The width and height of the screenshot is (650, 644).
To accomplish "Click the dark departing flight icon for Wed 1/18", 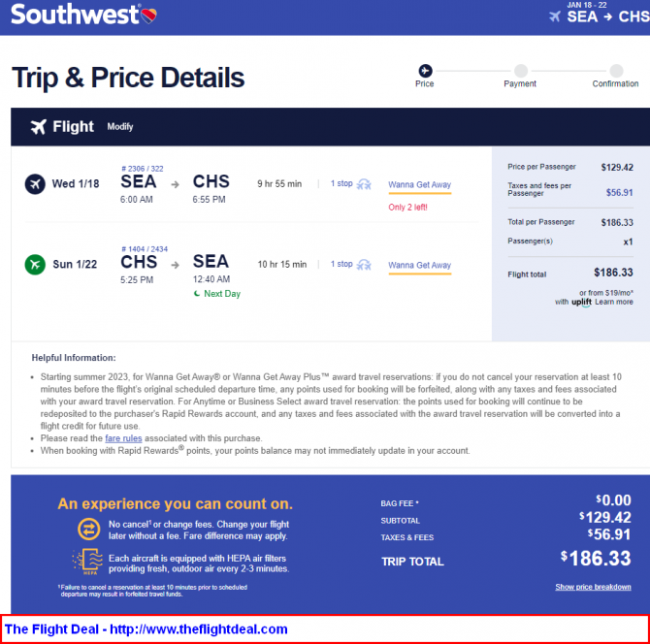I will 35,184.
